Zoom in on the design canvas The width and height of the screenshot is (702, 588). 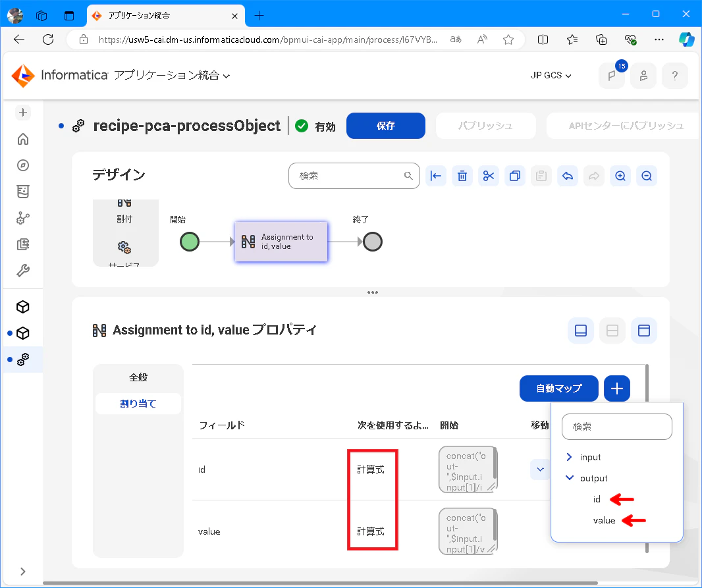[x=620, y=176]
